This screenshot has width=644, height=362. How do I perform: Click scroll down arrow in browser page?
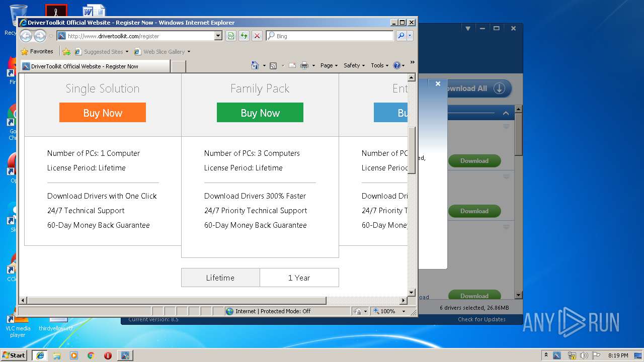411,293
